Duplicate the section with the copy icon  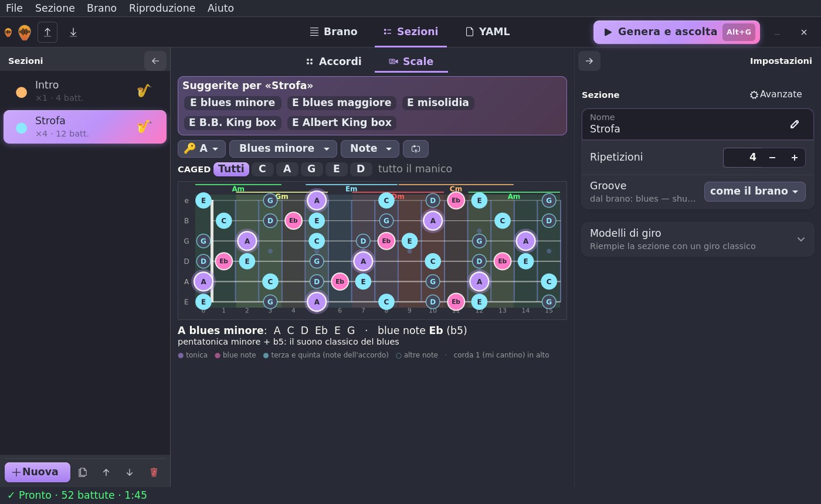[x=83, y=472]
